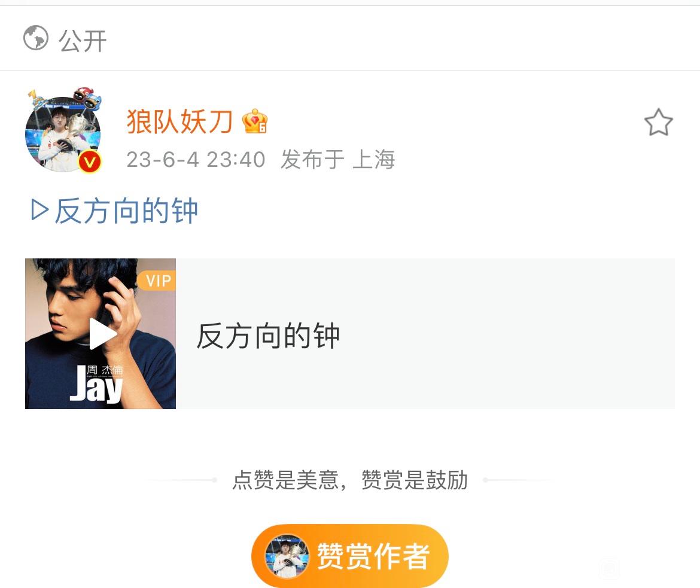Click the location text 发布于 上海

pos(338,159)
